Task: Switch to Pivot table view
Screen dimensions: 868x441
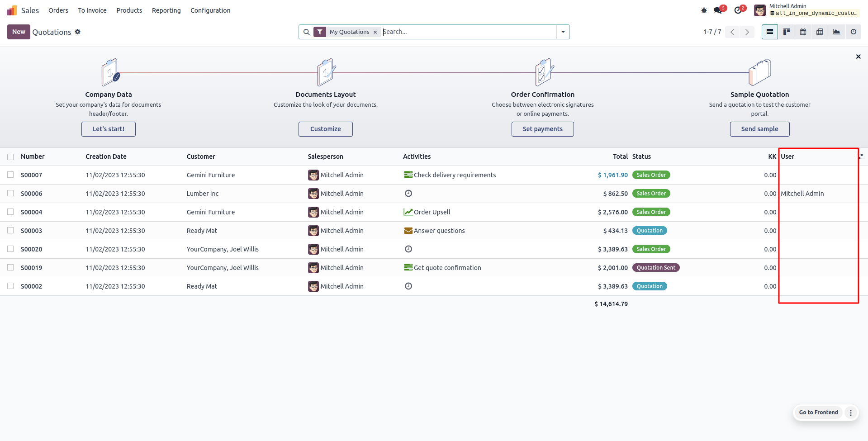Action: tap(820, 32)
